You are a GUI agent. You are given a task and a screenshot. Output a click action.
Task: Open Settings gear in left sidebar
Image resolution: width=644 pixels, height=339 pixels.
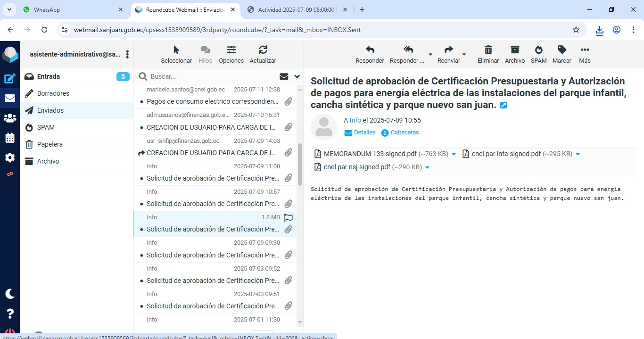(x=10, y=158)
